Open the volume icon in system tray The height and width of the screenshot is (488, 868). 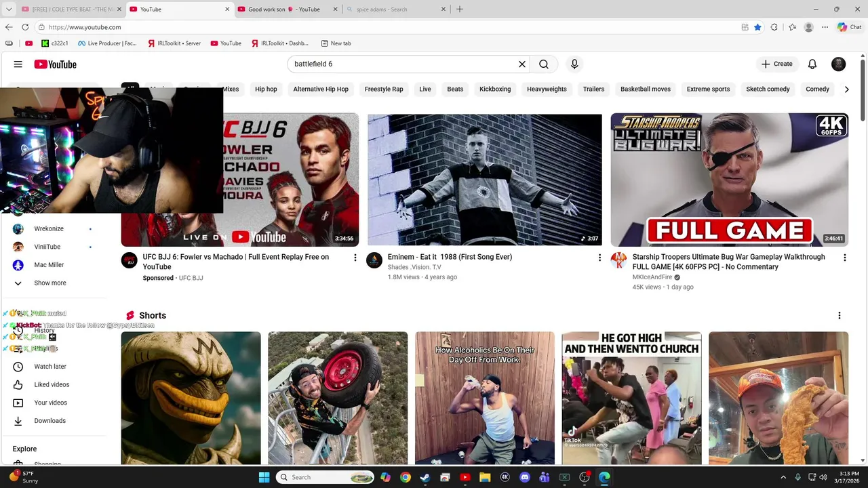click(x=823, y=477)
